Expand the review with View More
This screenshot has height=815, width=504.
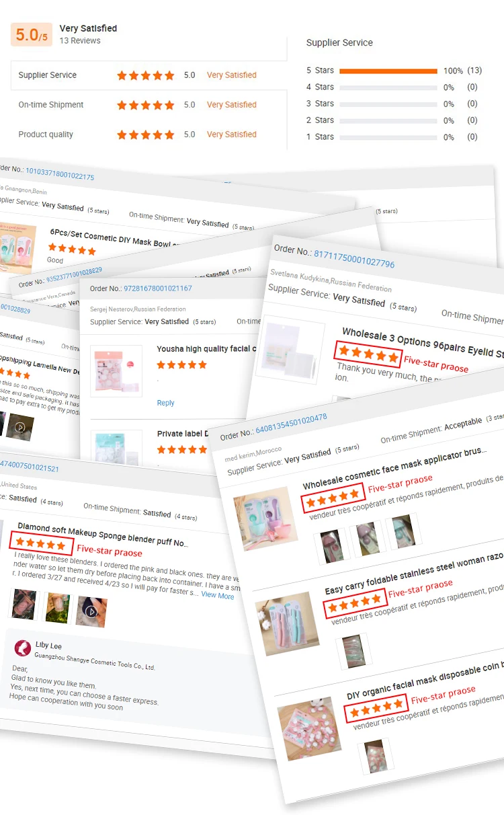coord(218,595)
